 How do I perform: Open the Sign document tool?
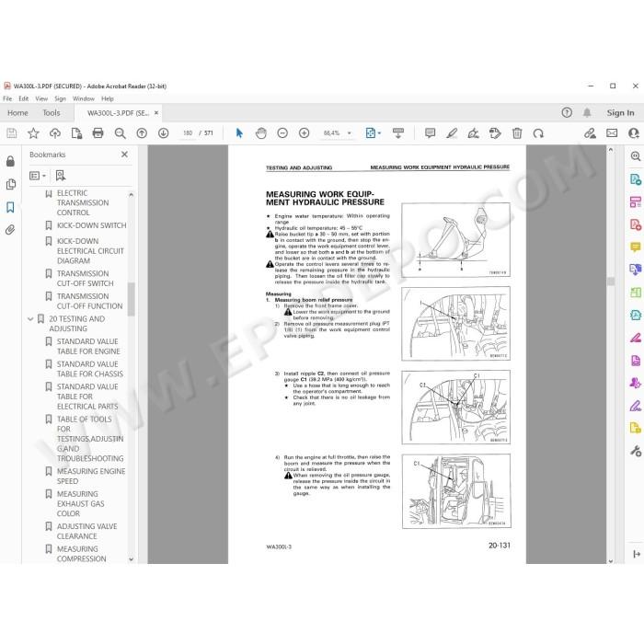point(473,133)
